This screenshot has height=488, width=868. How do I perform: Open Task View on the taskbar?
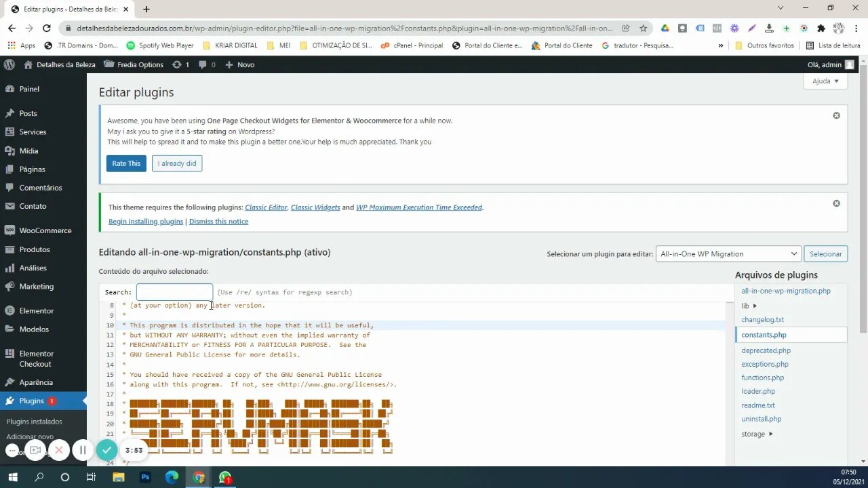pos(91,477)
